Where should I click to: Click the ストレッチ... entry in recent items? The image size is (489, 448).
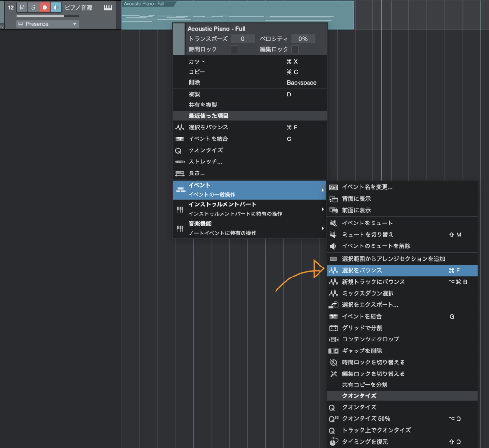click(x=205, y=162)
